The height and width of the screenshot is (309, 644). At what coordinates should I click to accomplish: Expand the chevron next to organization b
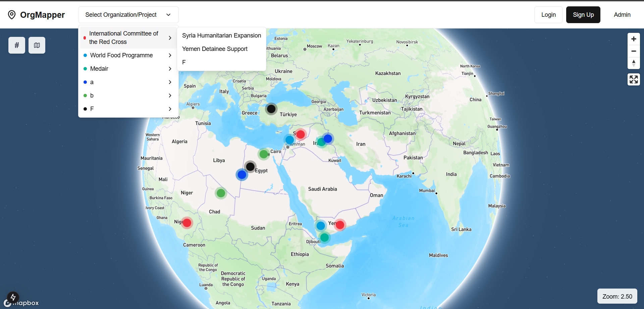pos(170,96)
